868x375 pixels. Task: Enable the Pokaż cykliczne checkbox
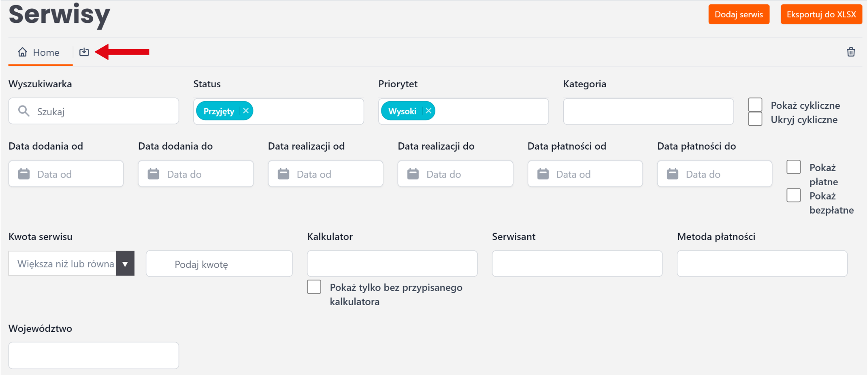click(x=755, y=105)
